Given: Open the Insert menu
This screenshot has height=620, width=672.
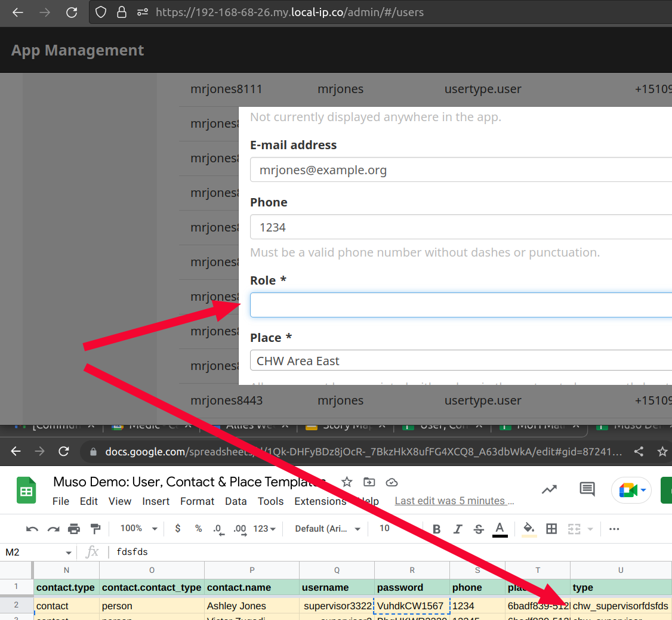Looking at the screenshot, I should pyautogui.click(x=156, y=501).
